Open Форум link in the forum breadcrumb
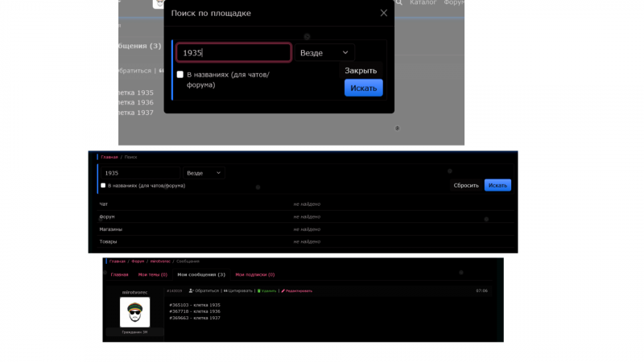 (138, 261)
